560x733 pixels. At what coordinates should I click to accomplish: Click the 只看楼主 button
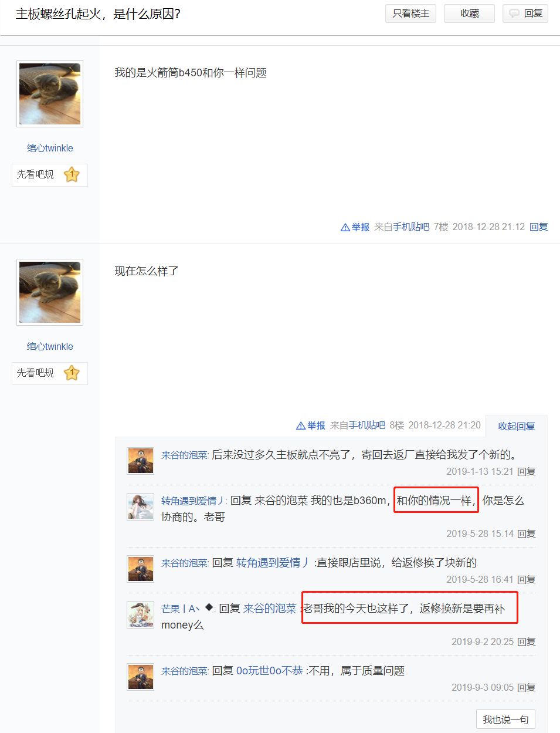(x=410, y=13)
